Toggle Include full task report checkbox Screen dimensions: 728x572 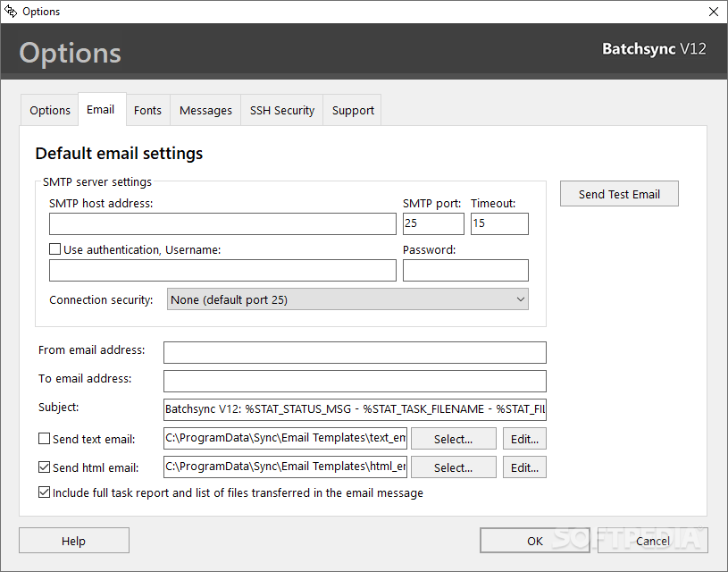point(44,492)
